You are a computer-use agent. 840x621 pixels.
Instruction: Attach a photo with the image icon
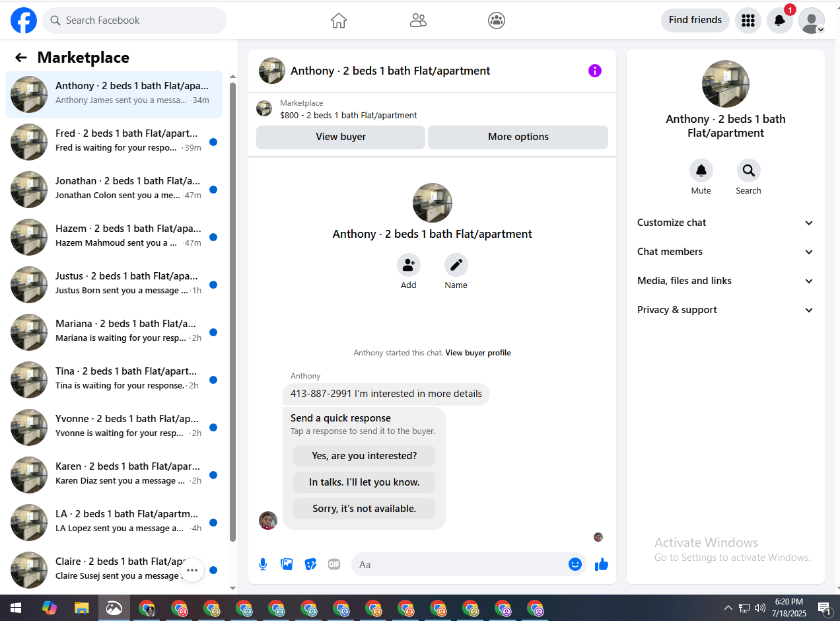point(287,564)
